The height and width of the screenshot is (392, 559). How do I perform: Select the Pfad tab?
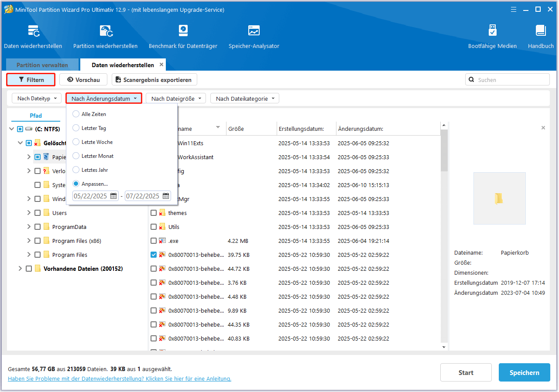tap(36, 116)
